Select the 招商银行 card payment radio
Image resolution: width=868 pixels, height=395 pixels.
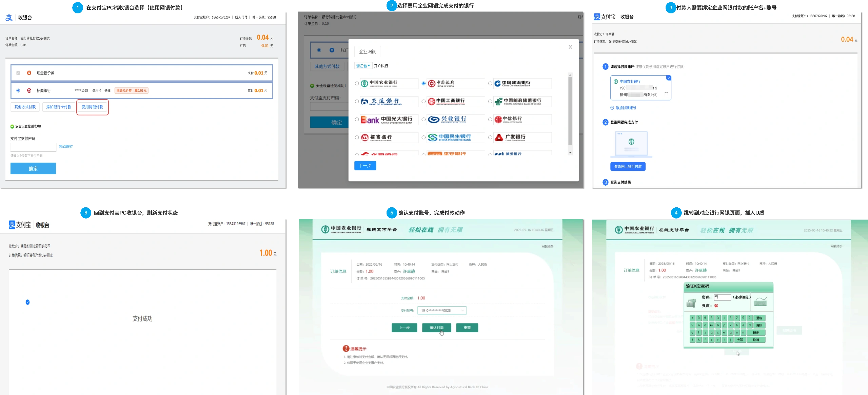(x=18, y=90)
